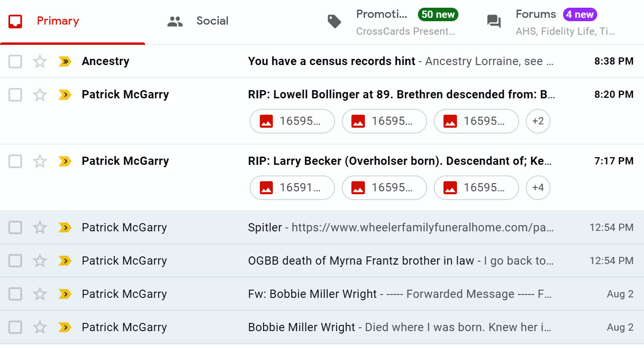Show +4 more attachments on Larry Becker email
This screenshot has width=644, height=348.
pos(538,188)
